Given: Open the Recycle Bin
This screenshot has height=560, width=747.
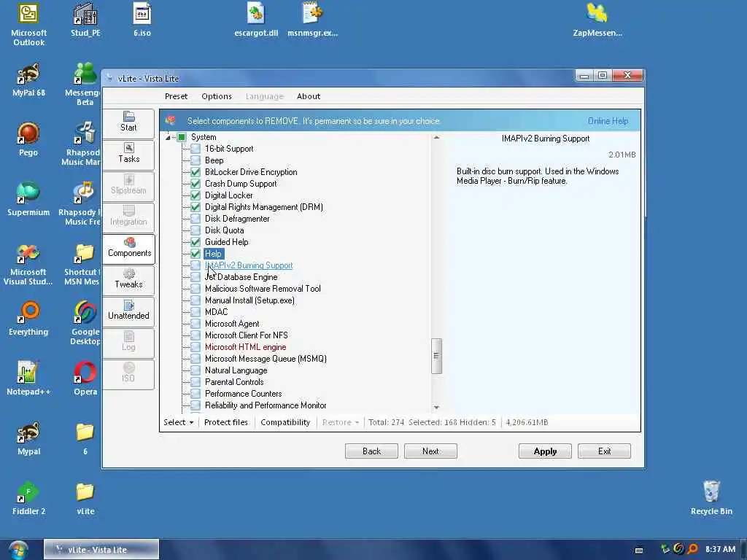Looking at the screenshot, I should pos(711,498).
